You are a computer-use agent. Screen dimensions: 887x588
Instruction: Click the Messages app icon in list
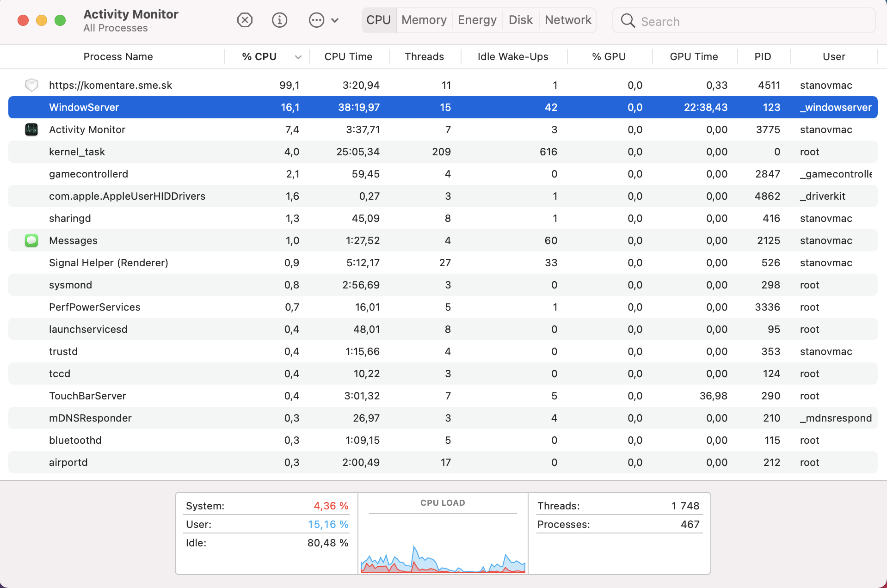coord(31,240)
